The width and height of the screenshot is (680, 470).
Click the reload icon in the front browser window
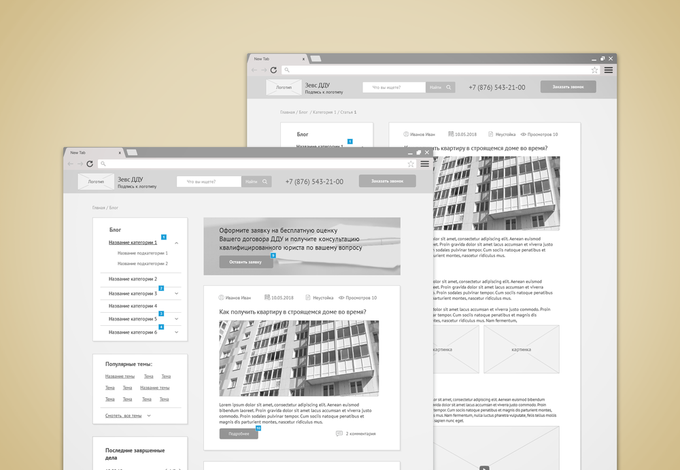coord(90,164)
